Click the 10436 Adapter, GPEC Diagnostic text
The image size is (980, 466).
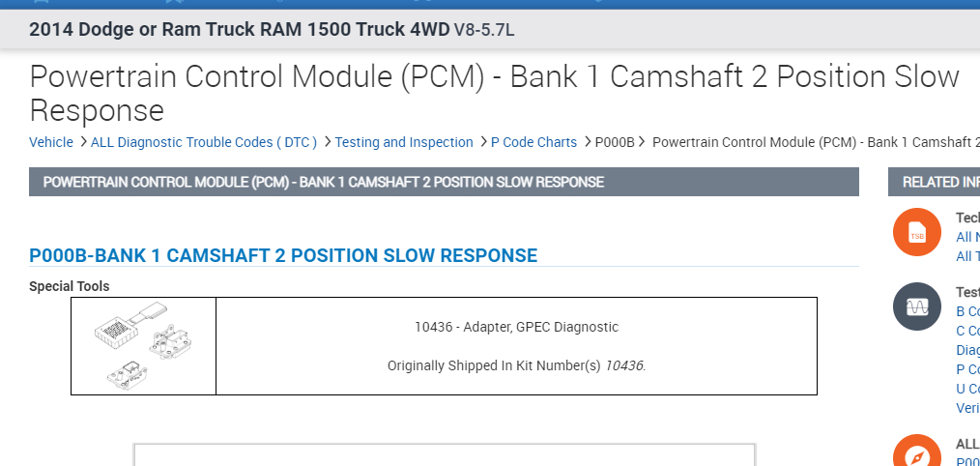coord(516,327)
